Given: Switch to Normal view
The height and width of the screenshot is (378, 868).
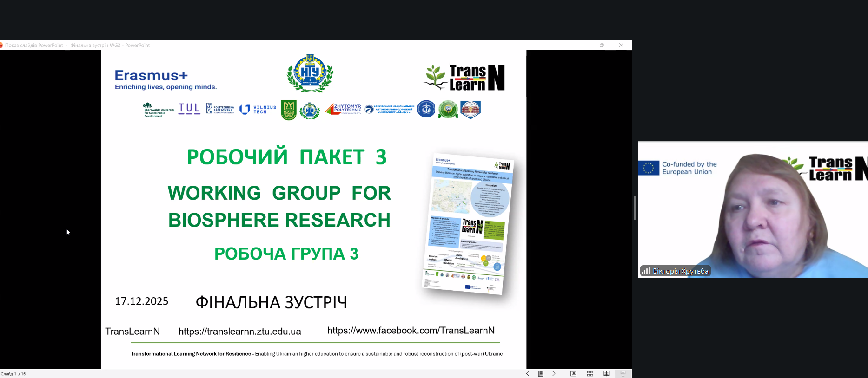Looking at the screenshot, I should click(574, 374).
